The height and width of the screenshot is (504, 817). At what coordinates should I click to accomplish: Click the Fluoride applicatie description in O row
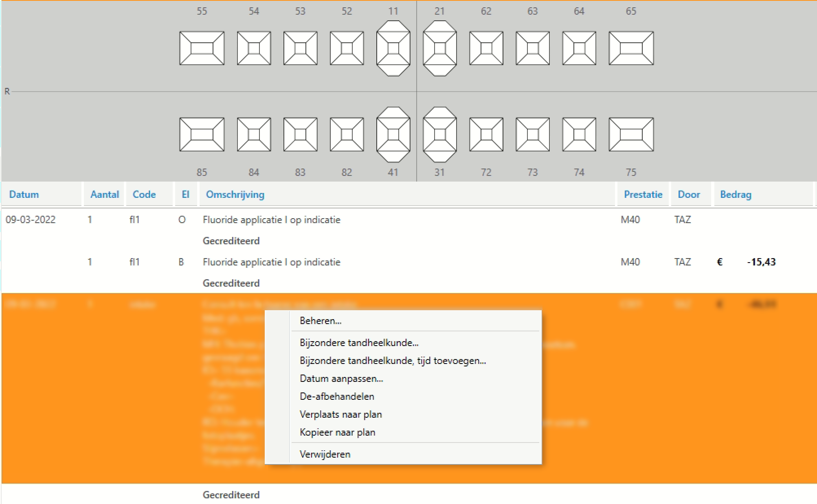click(x=271, y=220)
